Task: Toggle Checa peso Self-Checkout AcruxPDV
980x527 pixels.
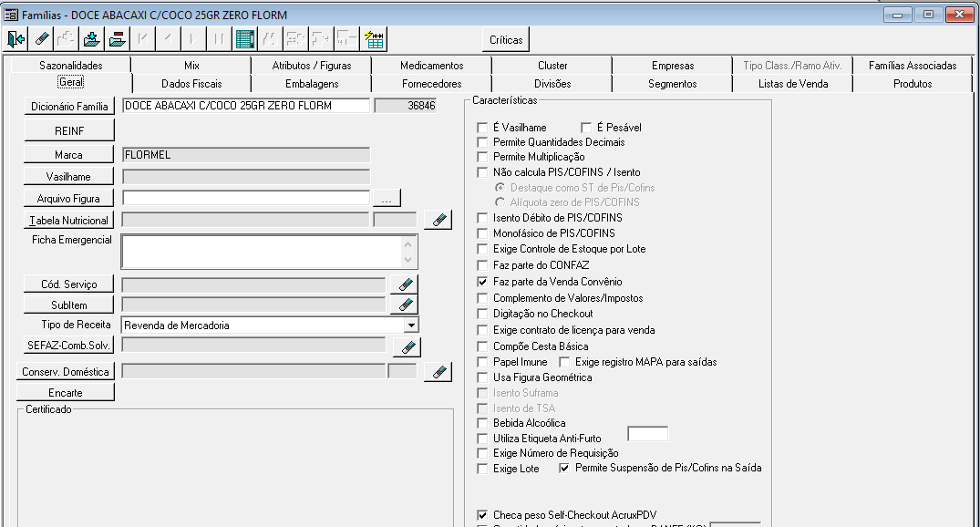Action: pos(482,515)
